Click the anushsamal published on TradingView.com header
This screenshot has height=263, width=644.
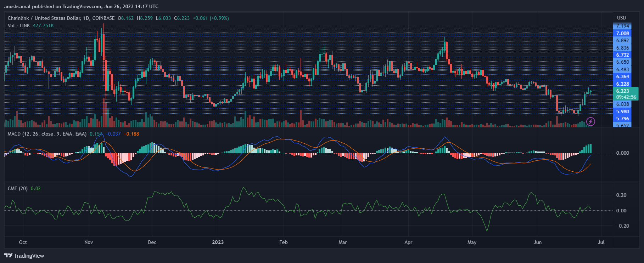(x=81, y=6)
